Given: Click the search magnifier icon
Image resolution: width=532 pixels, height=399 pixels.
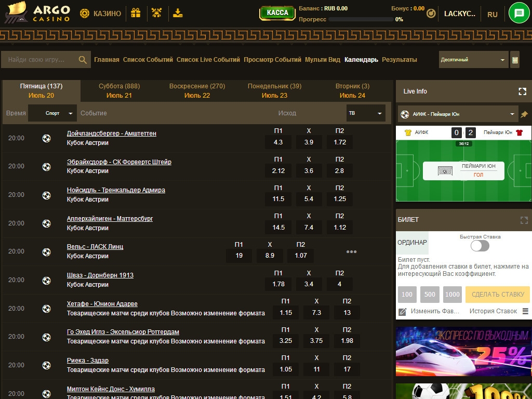Looking at the screenshot, I should (83, 60).
